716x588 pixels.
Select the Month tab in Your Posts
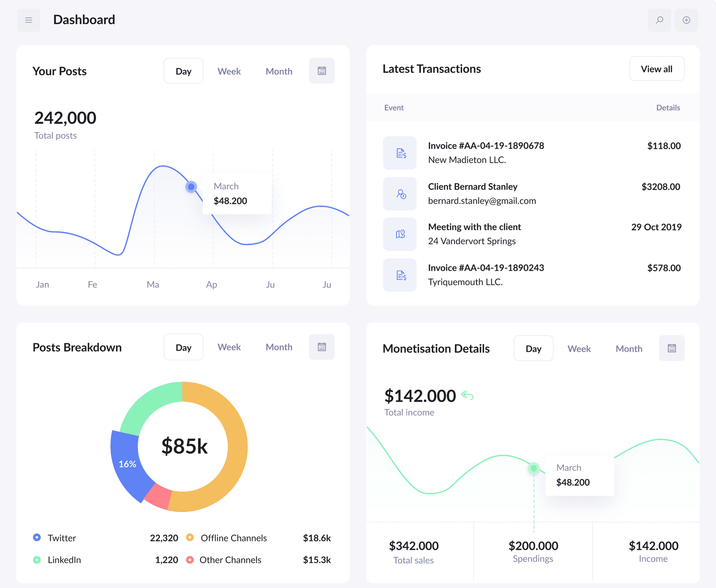[279, 71]
